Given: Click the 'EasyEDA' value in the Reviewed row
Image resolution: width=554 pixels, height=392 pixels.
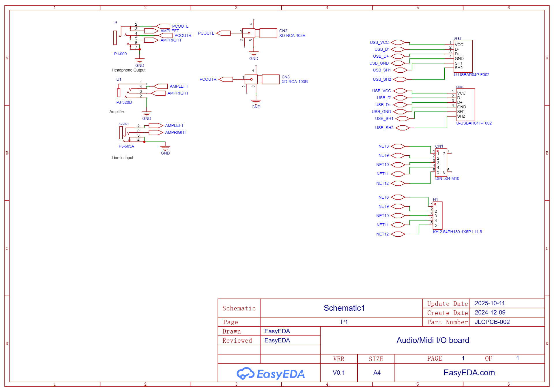Looking at the screenshot, I should (x=277, y=340).
